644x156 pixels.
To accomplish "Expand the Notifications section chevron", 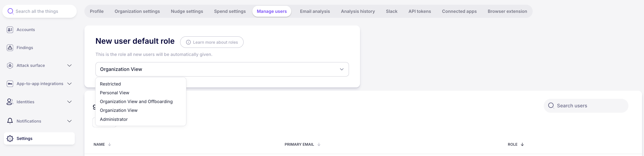I will 69,121.
